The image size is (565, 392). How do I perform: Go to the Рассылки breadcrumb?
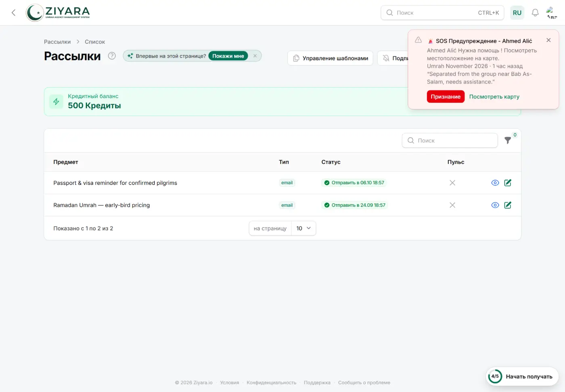tap(57, 42)
